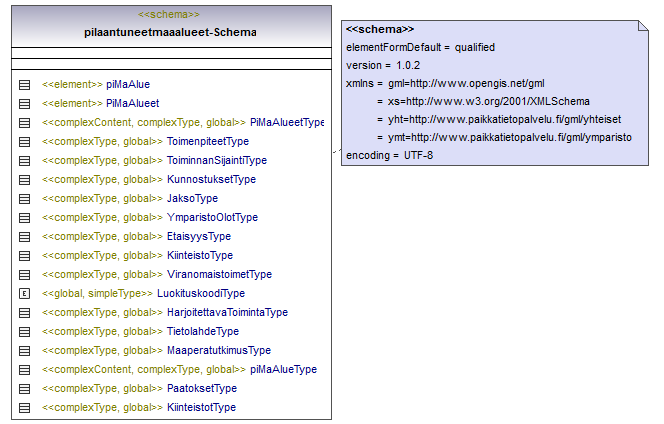Click the icon next to ToimenpiteetType
Viewport: 664px width, 424px height.
[25, 141]
